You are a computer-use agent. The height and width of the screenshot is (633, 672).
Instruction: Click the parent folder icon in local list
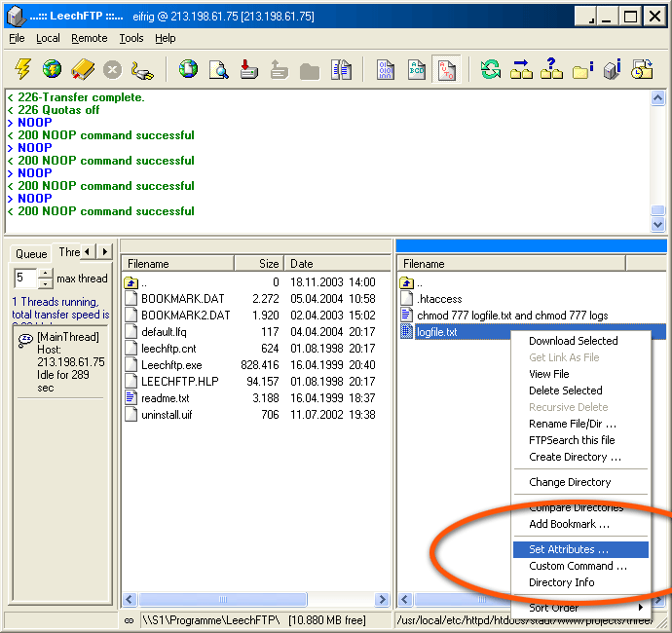coord(131,282)
